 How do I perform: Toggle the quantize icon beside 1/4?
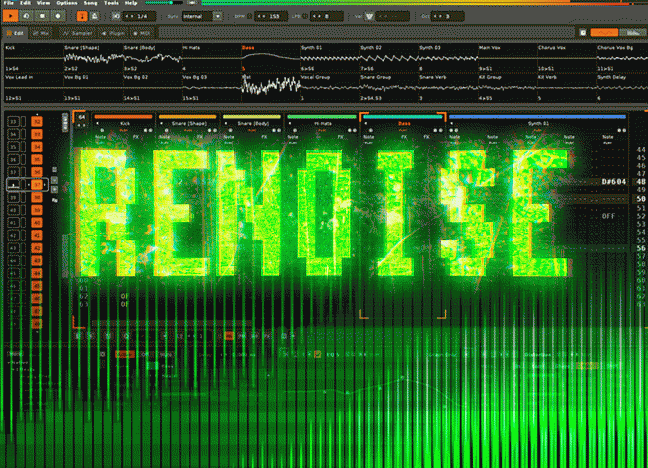tap(116, 16)
